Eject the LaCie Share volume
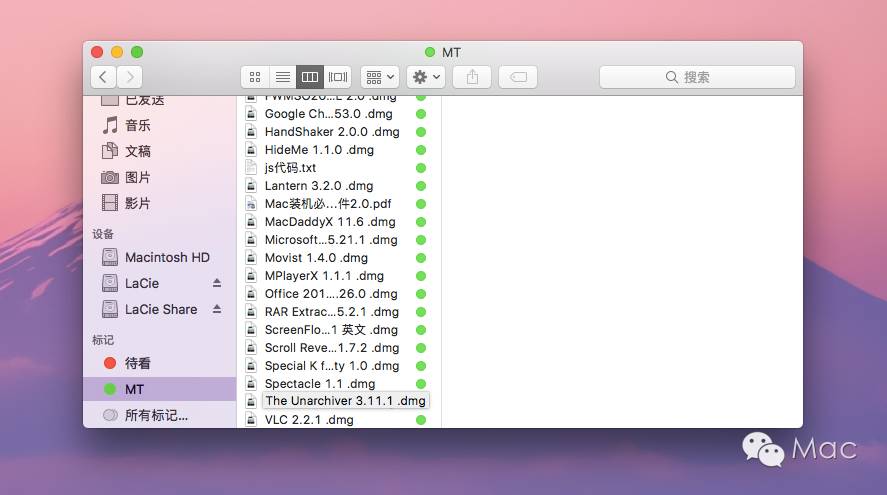 (x=217, y=309)
